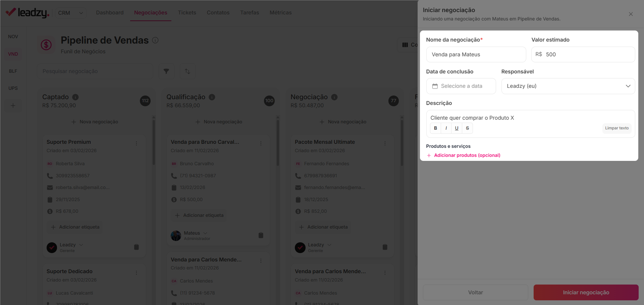
Task: Toggle strikethrough formatting in description editor
Action: [467, 128]
